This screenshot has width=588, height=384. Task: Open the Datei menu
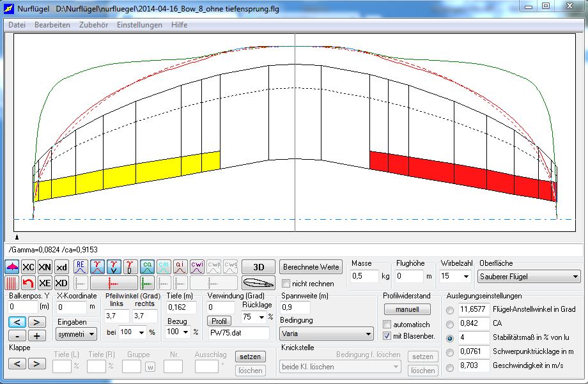(x=17, y=25)
